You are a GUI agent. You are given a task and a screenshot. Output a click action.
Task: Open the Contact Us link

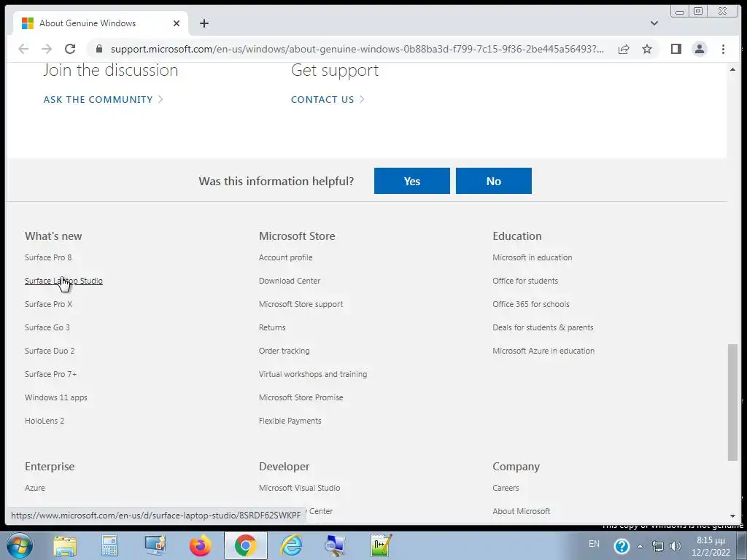click(328, 99)
